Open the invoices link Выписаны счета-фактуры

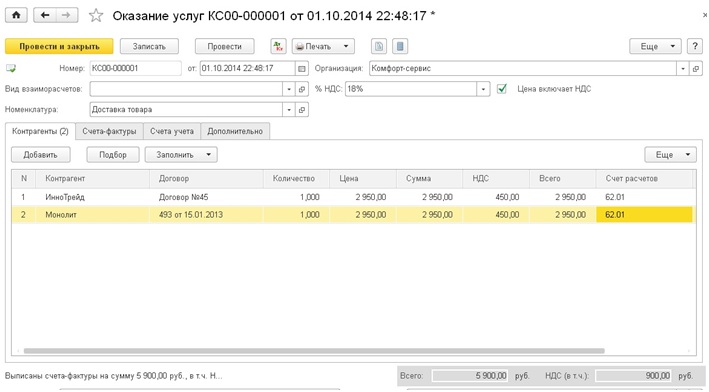tap(113, 376)
